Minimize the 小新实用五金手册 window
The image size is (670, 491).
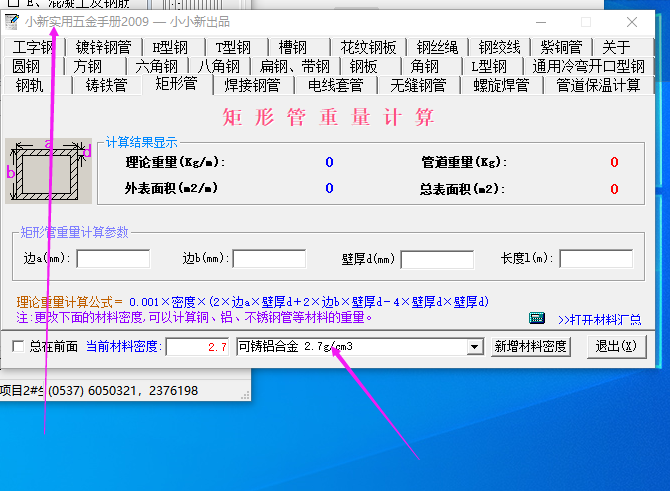(x=541, y=22)
